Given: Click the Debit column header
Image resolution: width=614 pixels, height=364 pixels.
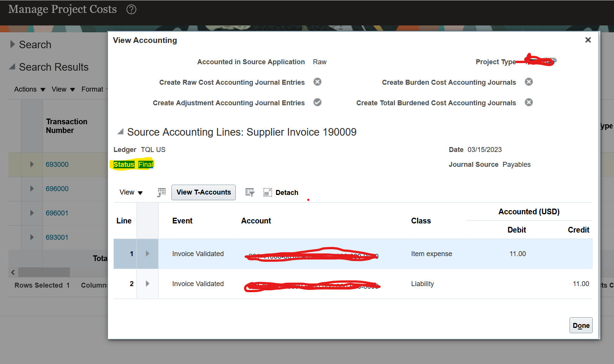Looking at the screenshot, I should pyautogui.click(x=517, y=230).
